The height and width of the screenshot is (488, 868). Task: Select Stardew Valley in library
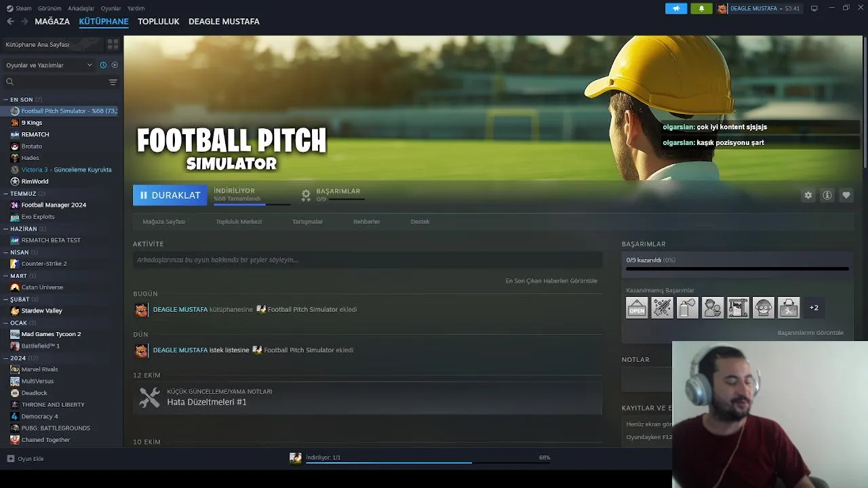pyautogui.click(x=41, y=310)
